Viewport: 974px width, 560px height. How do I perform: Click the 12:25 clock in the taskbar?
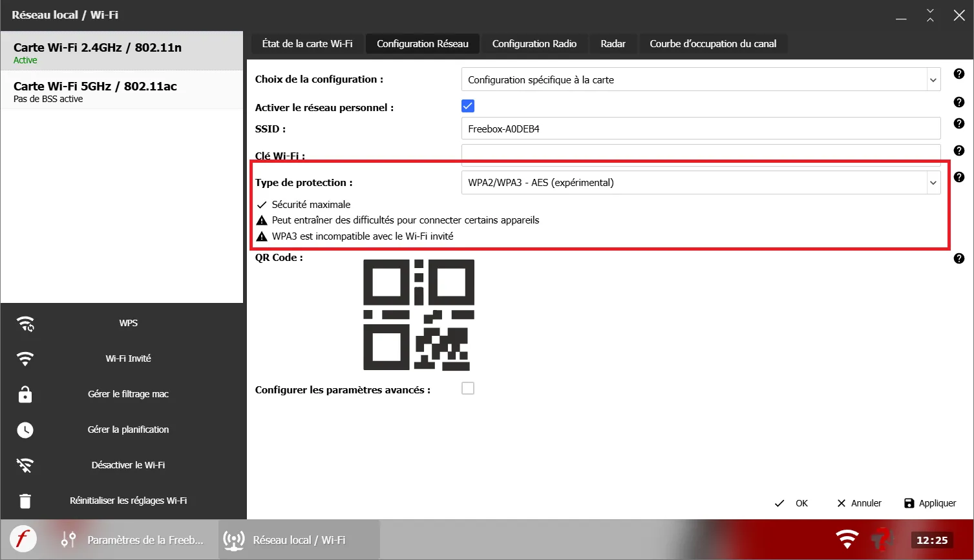click(932, 540)
